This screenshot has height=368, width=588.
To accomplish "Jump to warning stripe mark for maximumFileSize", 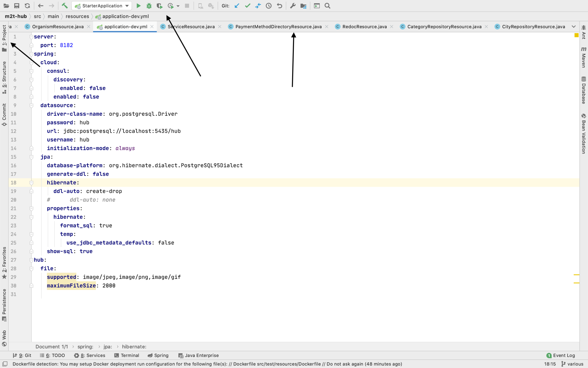I will point(577,283).
